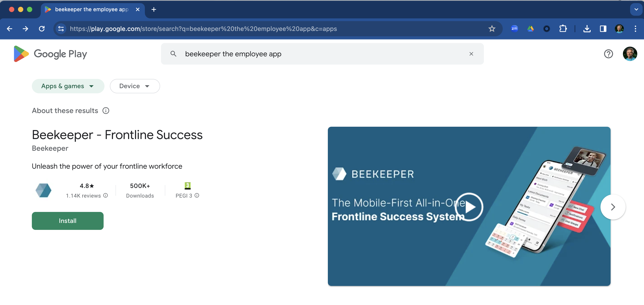Open the Apps & games filter dropdown
Screen dimensions: 644x305
coord(68,86)
